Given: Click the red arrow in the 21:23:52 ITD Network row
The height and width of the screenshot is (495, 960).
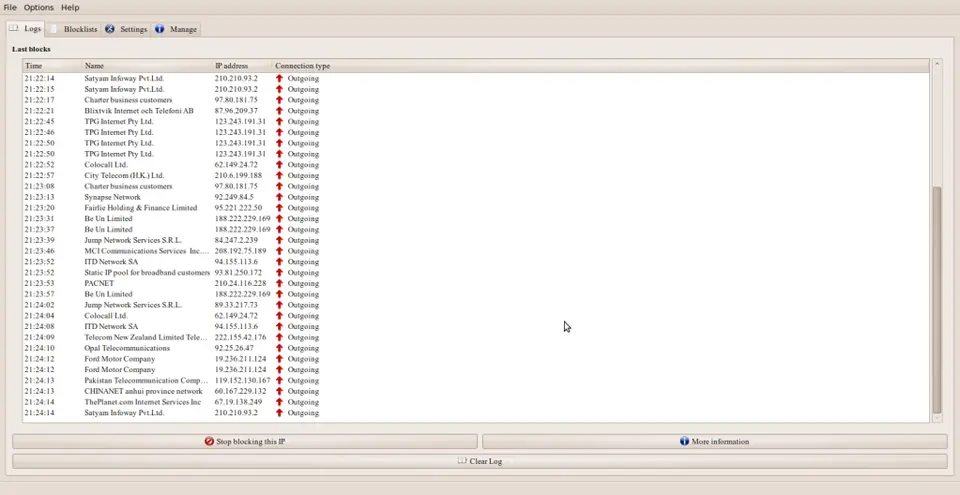Looking at the screenshot, I should pyautogui.click(x=279, y=262).
